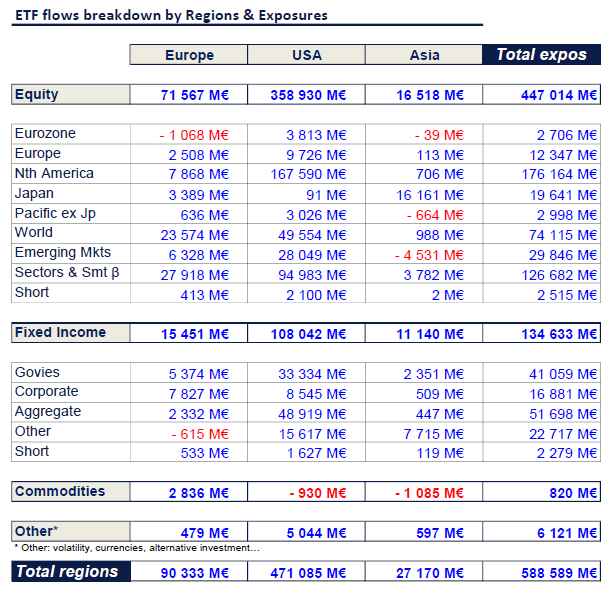Click the Nth America row label

[54, 174]
